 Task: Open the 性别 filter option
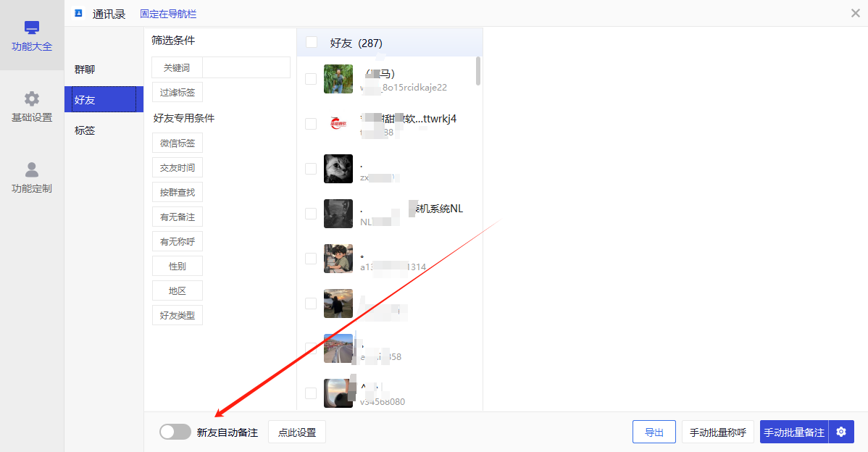177,266
